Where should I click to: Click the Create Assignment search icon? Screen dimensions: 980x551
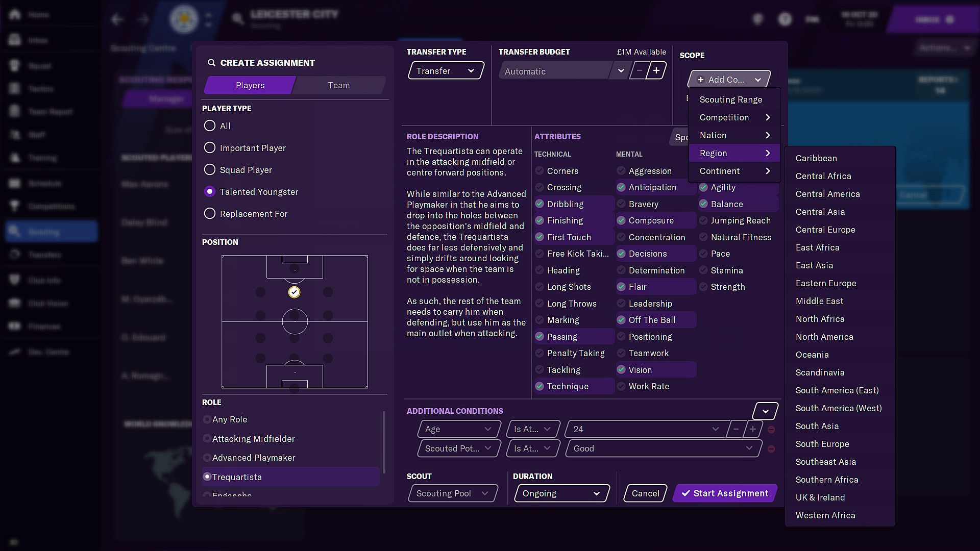tap(211, 63)
